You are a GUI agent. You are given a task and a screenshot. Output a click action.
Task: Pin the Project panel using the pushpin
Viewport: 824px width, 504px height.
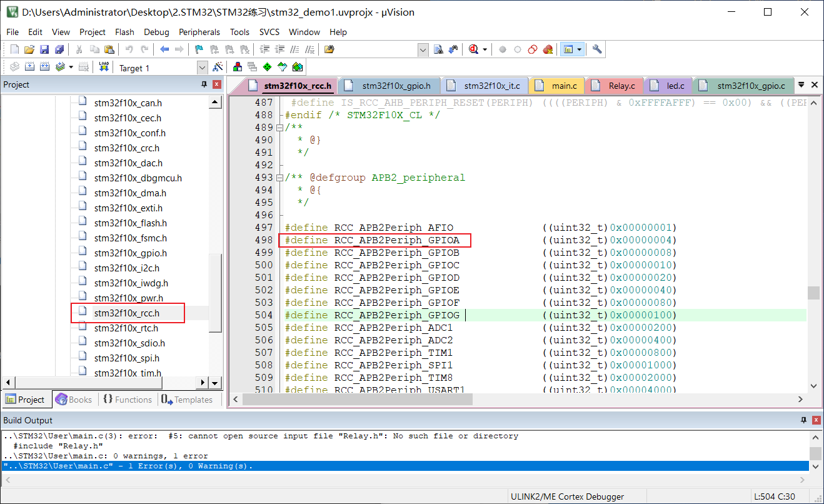(x=204, y=84)
